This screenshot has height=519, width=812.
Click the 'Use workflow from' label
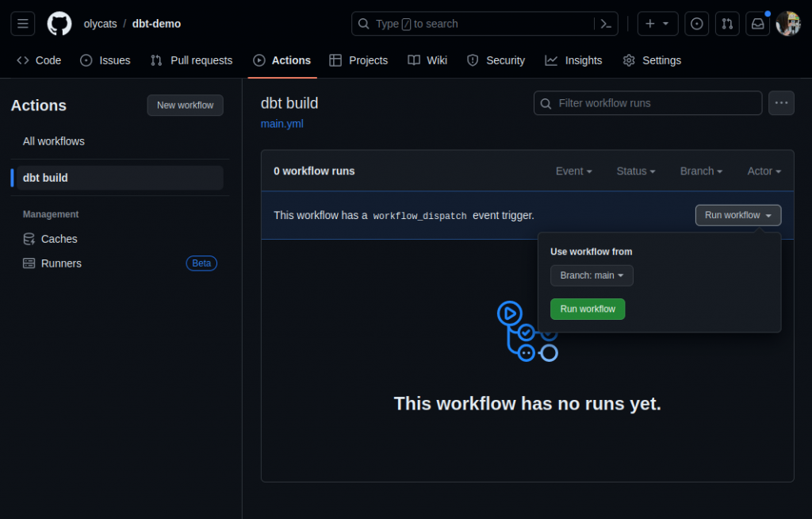[x=591, y=252]
